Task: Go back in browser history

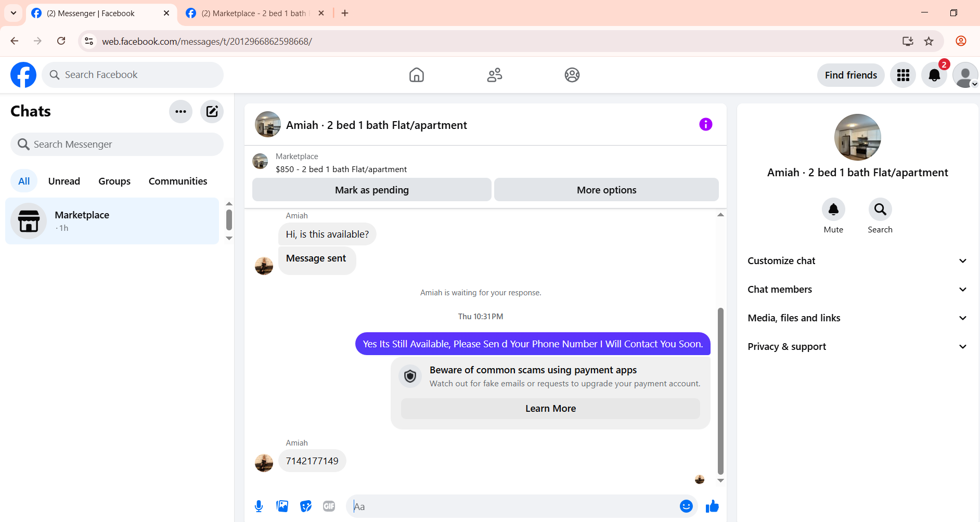Action: (x=15, y=41)
